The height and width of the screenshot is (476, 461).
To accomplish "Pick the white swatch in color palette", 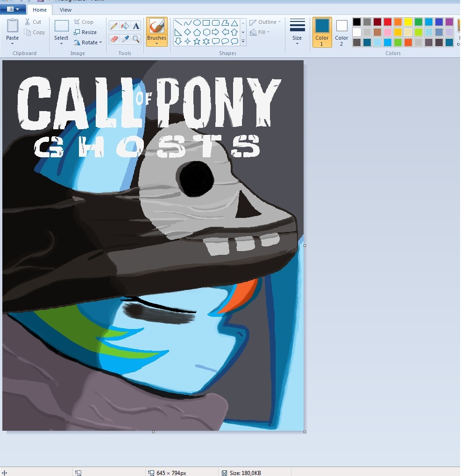I will (x=357, y=32).
